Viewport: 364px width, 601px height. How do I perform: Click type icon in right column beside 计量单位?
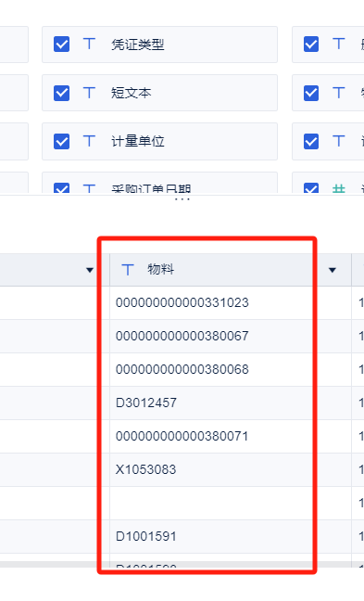click(x=339, y=141)
